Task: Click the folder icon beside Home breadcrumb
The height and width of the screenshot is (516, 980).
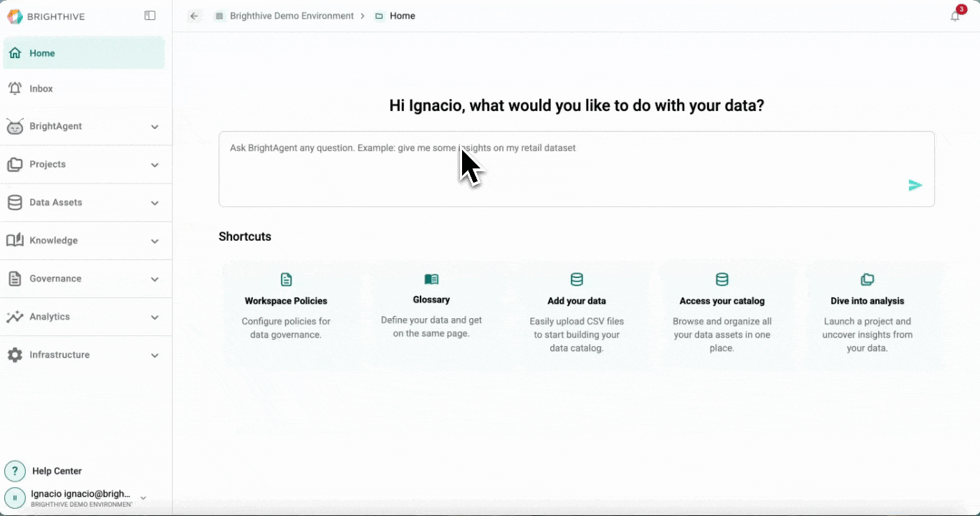Action: pyautogui.click(x=379, y=16)
